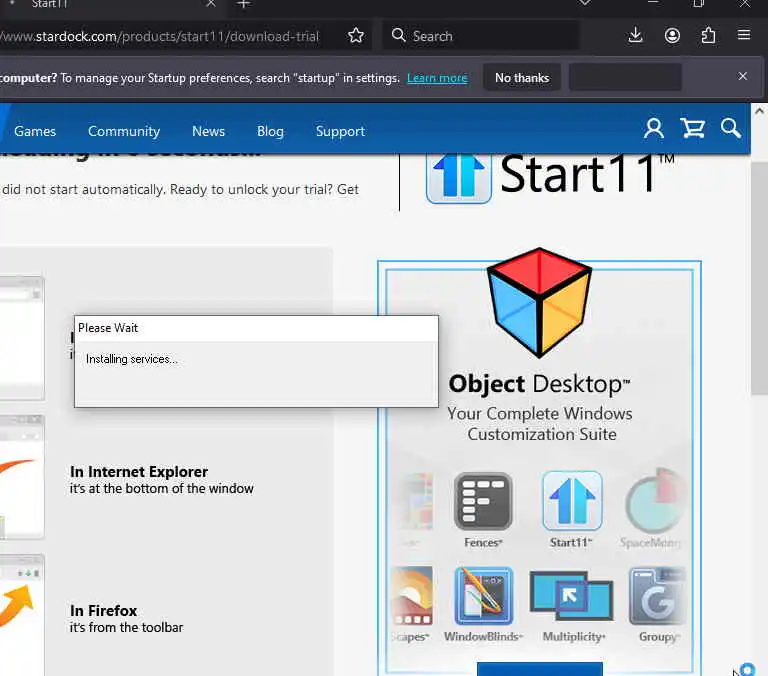
Task: Dismiss the startup notification bar
Action: point(743,76)
